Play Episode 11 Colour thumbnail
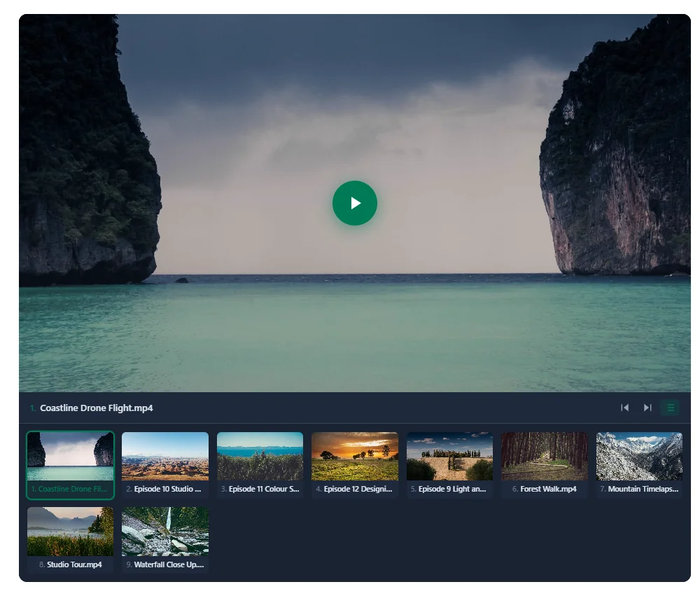The height and width of the screenshot is (596, 700). pyautogui.click(x=260, y=464)
